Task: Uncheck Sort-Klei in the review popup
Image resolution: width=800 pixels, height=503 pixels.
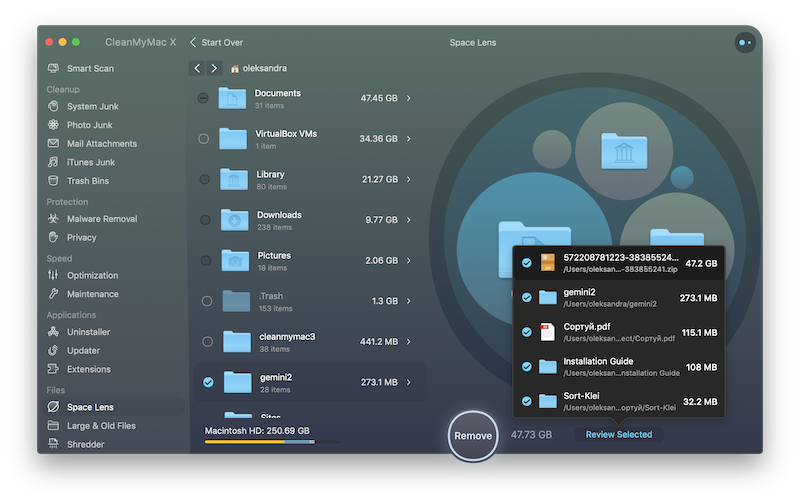Action: tap(527, 401)
